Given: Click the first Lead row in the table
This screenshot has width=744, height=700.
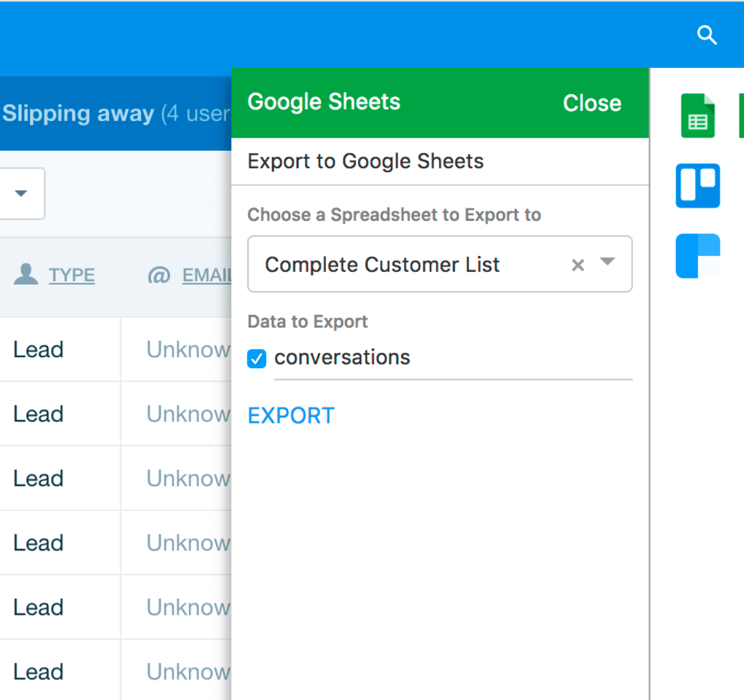Looking at the screenshot, I should pos(38,349).
